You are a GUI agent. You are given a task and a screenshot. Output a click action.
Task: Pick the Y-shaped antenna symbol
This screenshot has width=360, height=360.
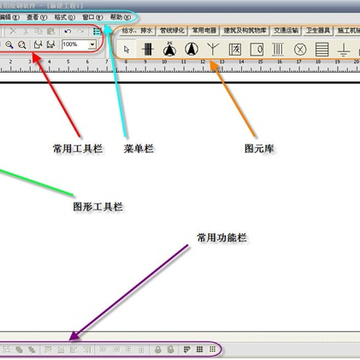pyautogui.click(x=213, y=49)
